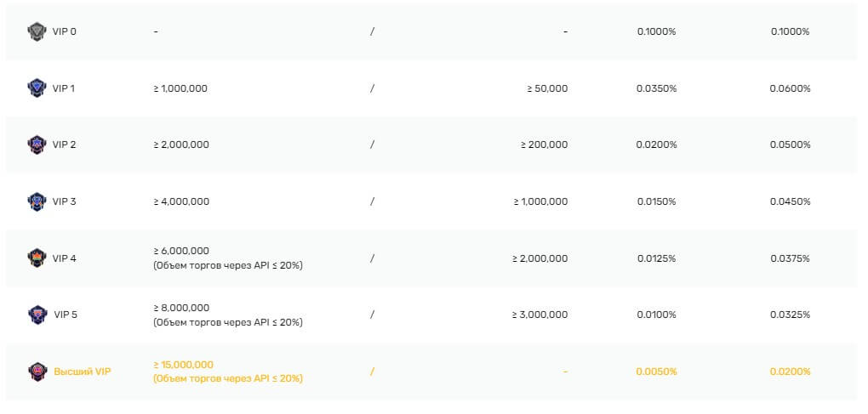Select the VIP 2 badge icon
Screen dimensions: 868x414
click(x=36, y=145)
